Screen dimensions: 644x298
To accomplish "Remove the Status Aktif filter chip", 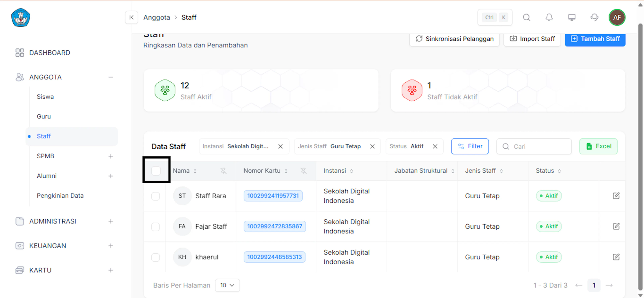I will click(435, 146).
